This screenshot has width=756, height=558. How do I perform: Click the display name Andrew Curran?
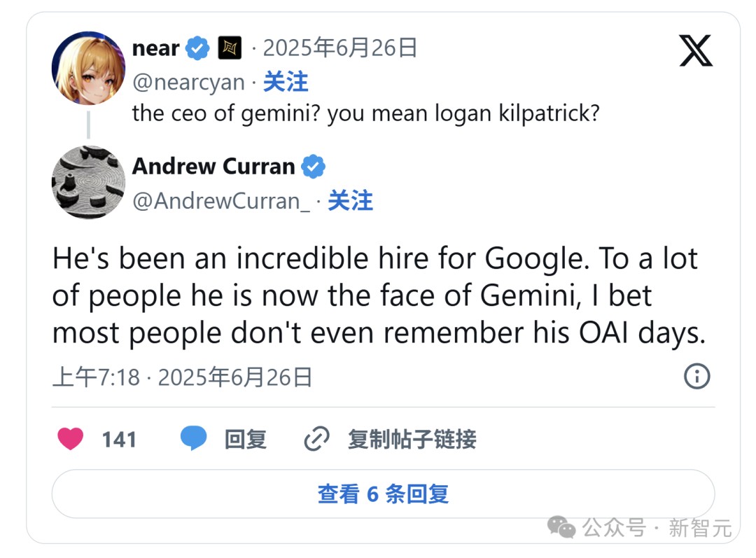[213, 167]
